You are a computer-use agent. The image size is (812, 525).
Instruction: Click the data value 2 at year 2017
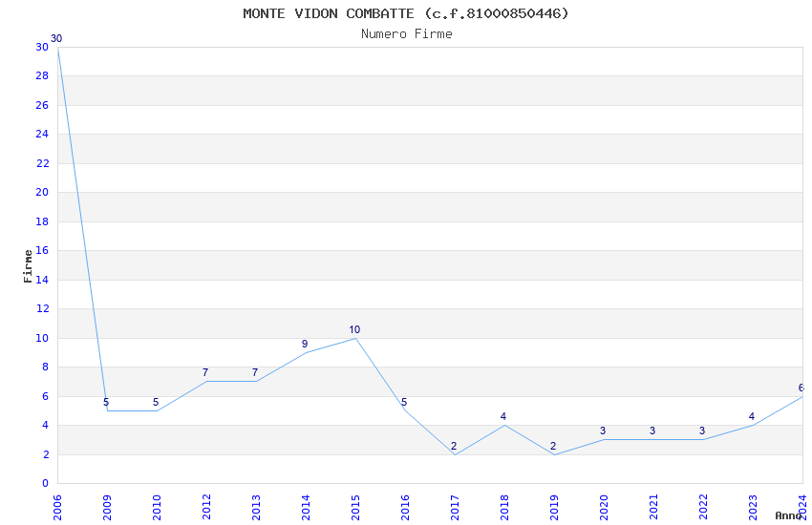[454, 447]
